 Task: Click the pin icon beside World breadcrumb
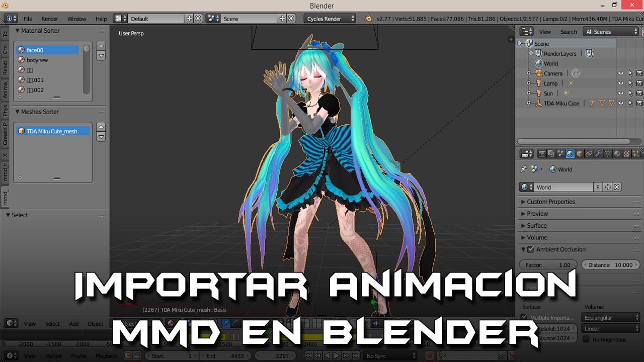click(524, 169)
